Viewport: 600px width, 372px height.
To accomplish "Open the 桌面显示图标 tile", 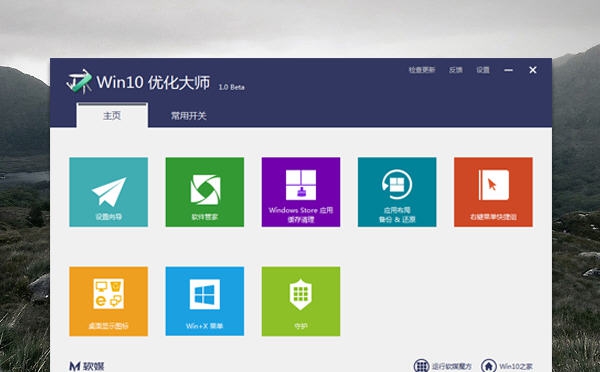I will [109, 302].
